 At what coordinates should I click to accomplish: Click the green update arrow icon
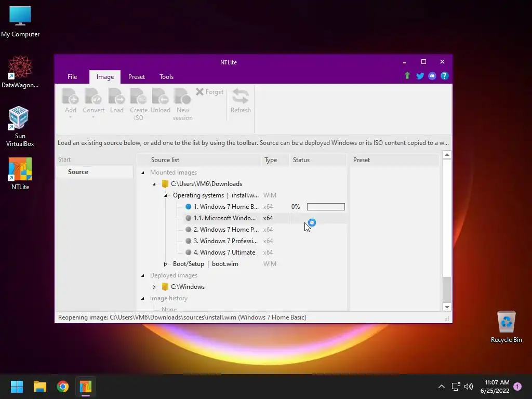tap(407, 76)
